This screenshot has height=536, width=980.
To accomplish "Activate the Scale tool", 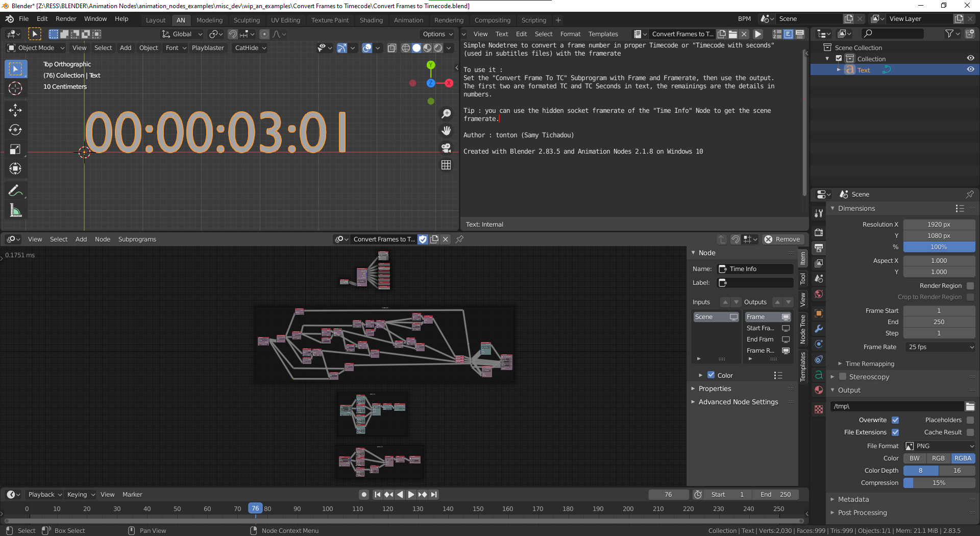I will pos(15,149).
